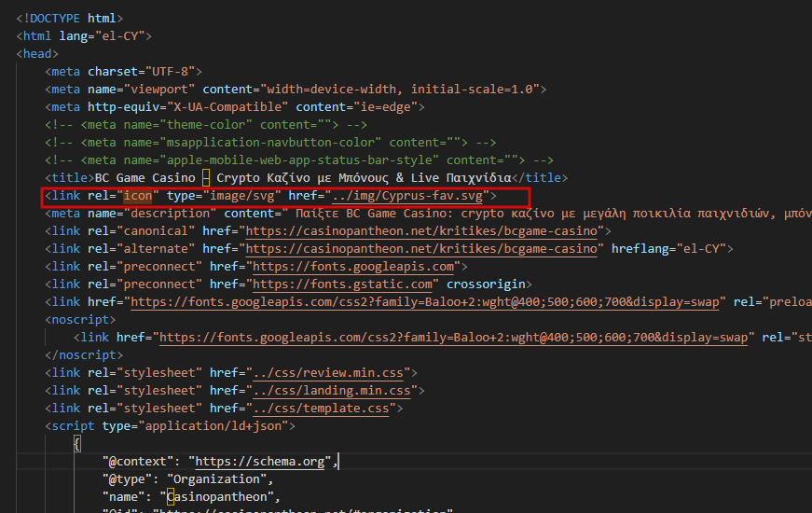Click the crossorigin attribute
This screenshot has width=812, height=513.
point(486,284)
